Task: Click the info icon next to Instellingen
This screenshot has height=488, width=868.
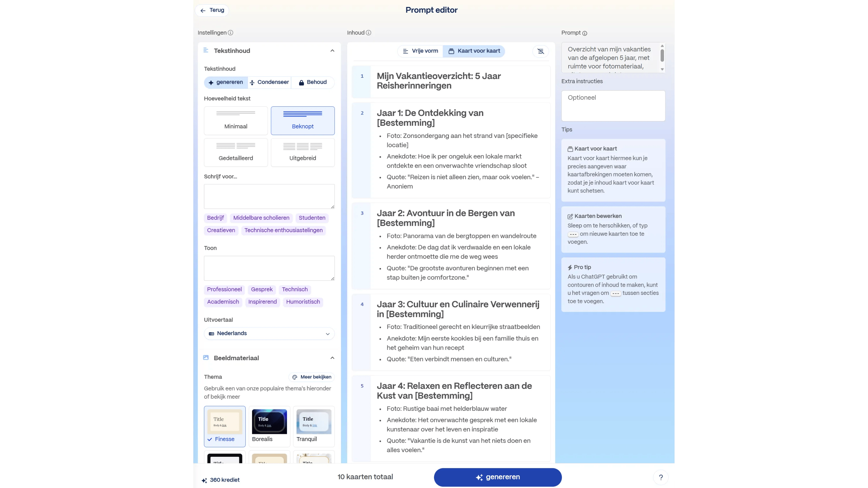Action: coord(231,33)
